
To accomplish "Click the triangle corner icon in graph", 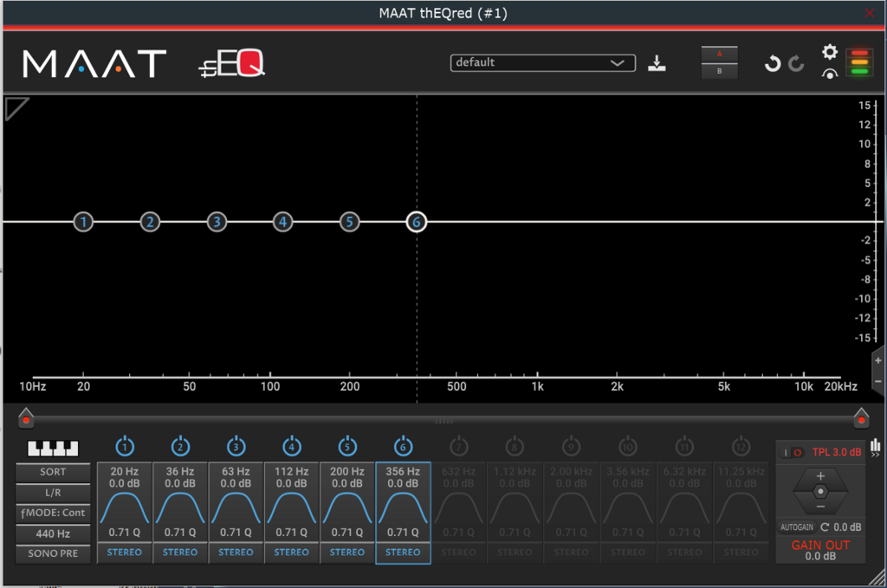I will coord(16,108).
